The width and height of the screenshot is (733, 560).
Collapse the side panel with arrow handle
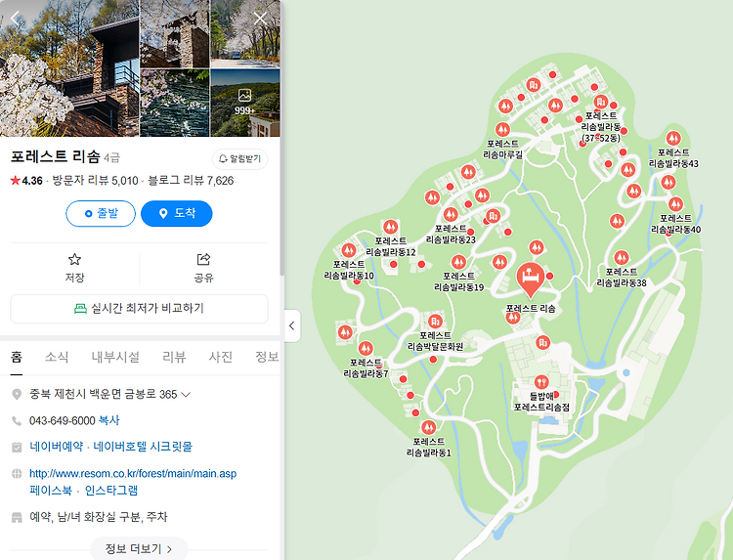pos(291,325)
